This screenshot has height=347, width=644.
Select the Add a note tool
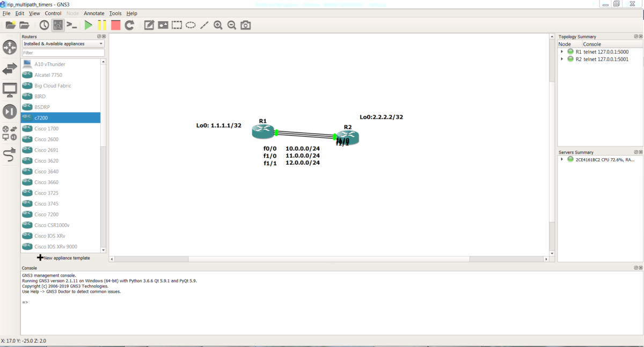[x=149, y=25]
